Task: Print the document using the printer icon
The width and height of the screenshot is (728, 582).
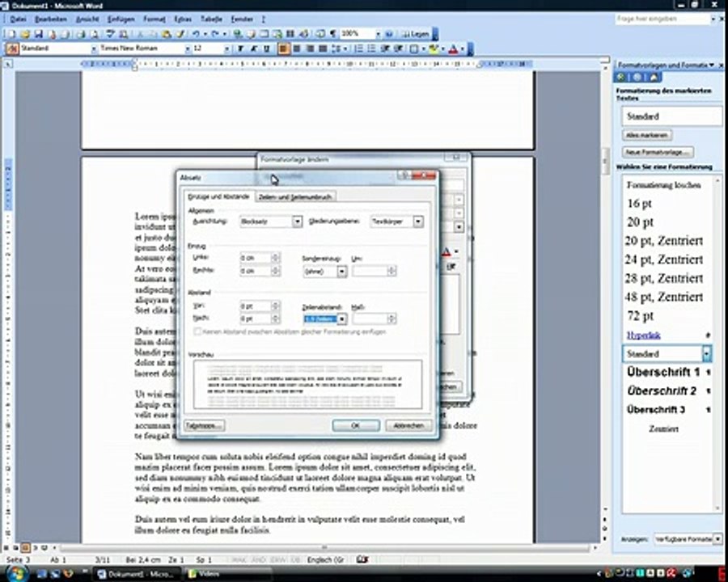Action: (x=81, y=34)
